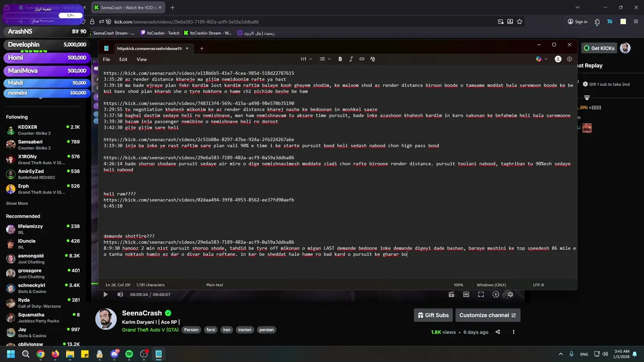Open Windows Start menu
This screenshot has height=362, width=644.
click(x=11, y=354)
